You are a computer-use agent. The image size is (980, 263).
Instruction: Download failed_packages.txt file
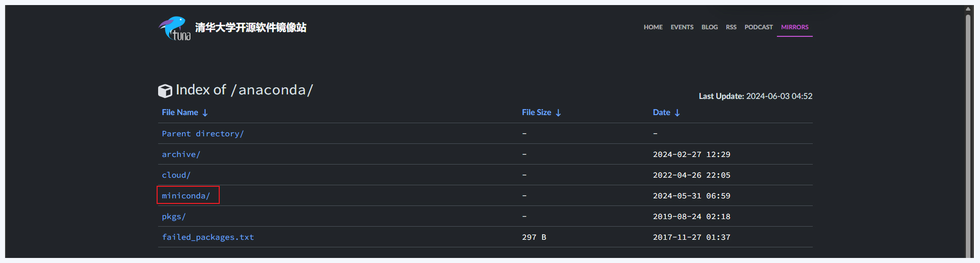point(208,237)
